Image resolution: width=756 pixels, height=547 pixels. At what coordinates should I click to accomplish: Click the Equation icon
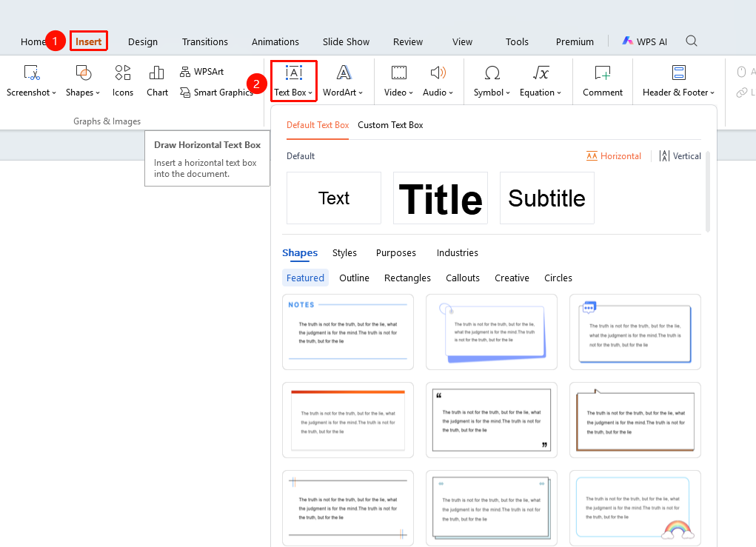point(541,73)
